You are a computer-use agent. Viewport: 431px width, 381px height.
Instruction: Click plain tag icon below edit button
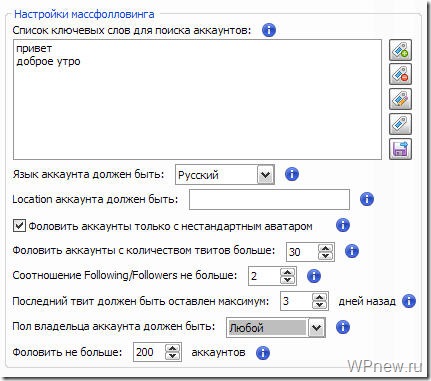point(400,124)
